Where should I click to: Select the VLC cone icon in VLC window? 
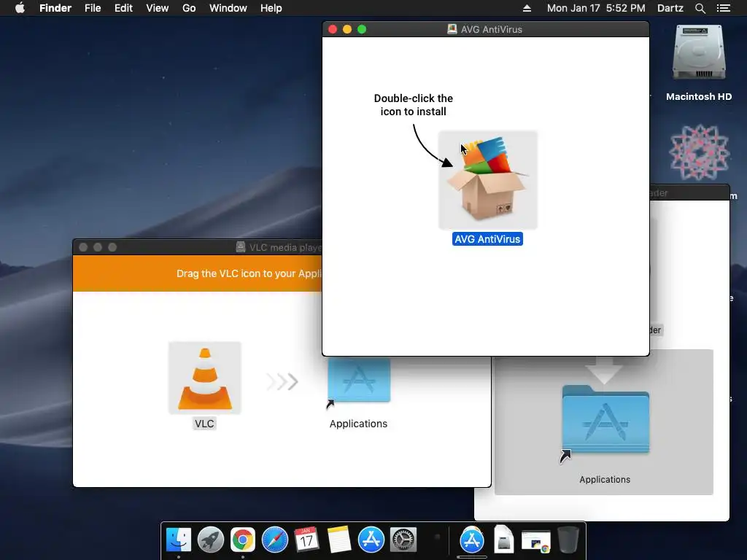tap(205, 378)
